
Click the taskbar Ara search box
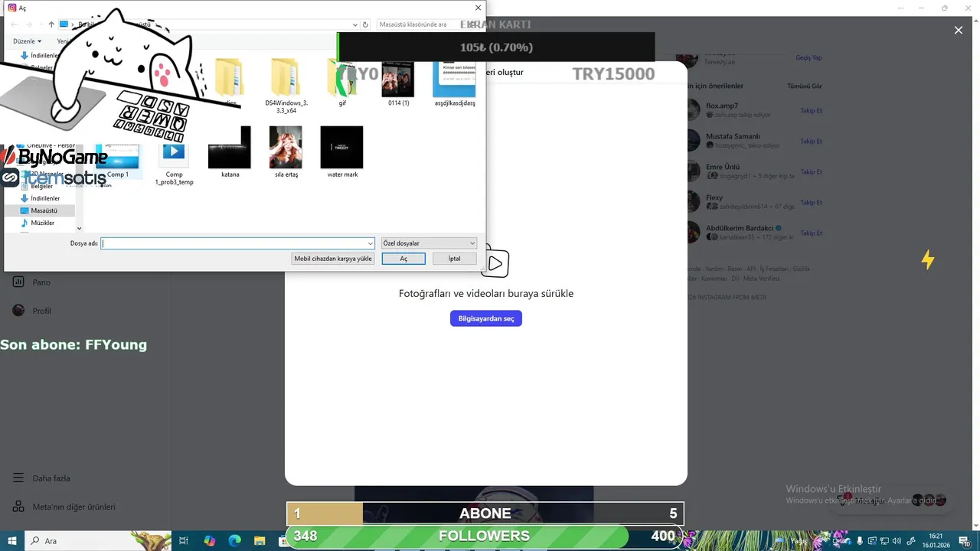click(98, 541)
